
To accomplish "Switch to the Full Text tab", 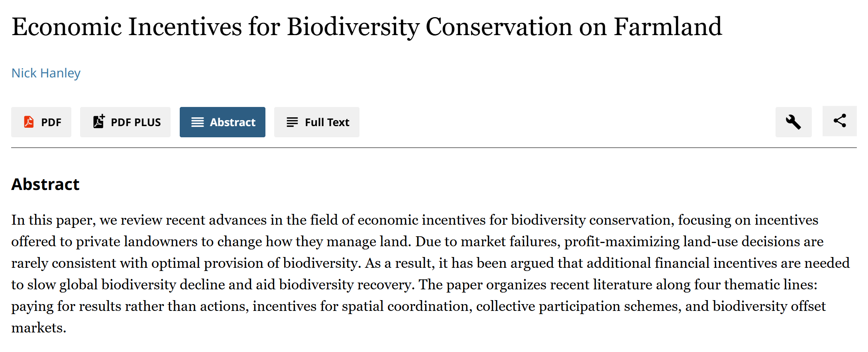I will pos(317,122).
